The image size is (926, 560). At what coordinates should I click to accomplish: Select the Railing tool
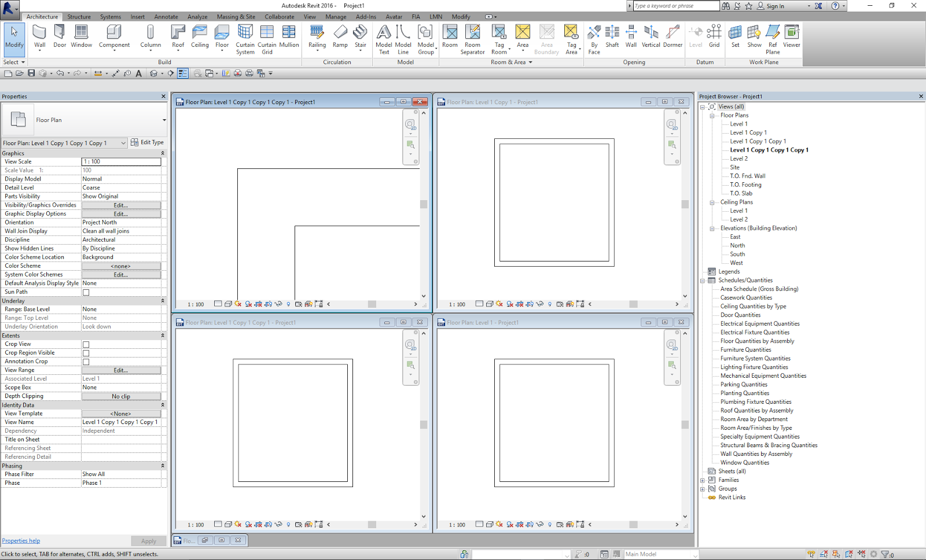click(x=317, y=38)
